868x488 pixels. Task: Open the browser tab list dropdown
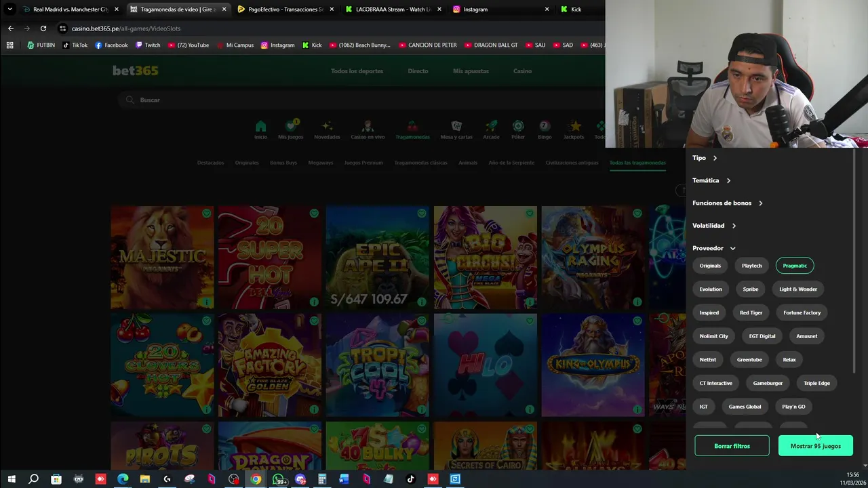9,9
